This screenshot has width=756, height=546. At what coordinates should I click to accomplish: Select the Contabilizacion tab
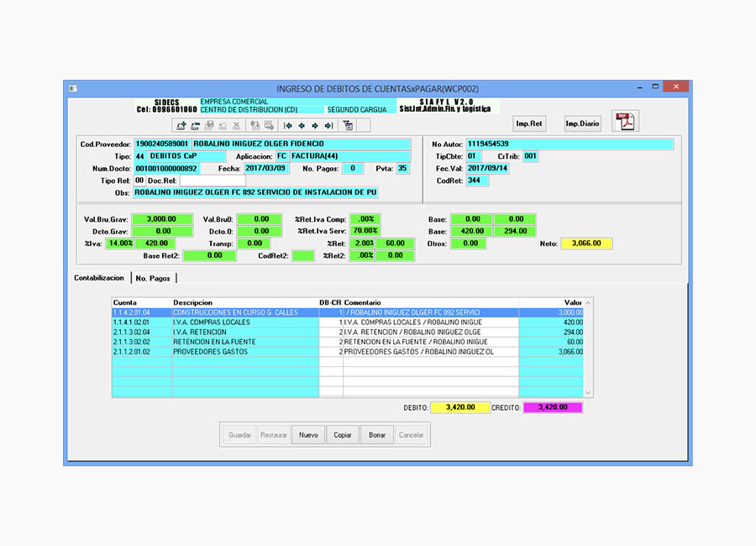98,278
